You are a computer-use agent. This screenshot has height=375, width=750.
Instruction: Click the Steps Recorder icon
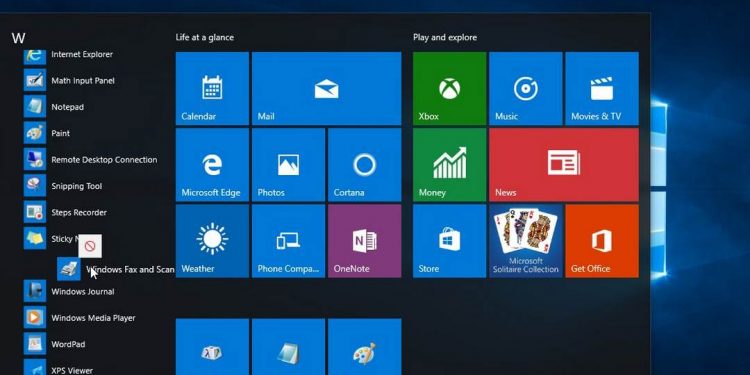35,212
